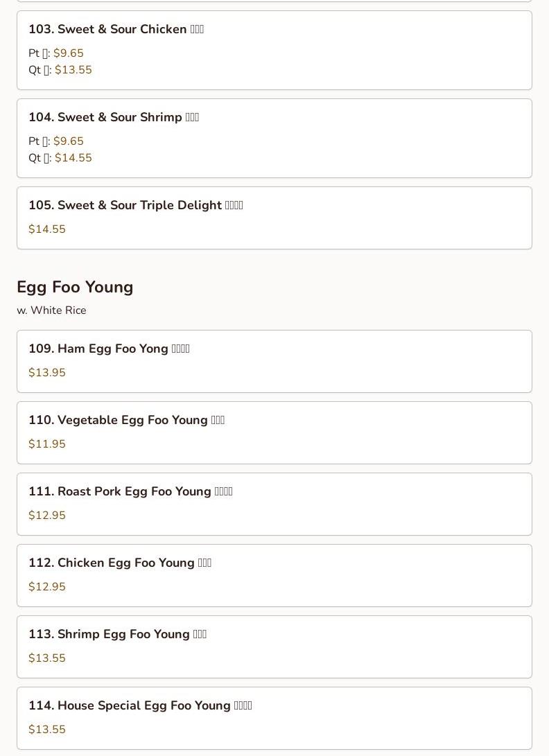Open 111. Roast Pork Egg Foo Young
The image size is (549, 756).
(x=130, y=491)
